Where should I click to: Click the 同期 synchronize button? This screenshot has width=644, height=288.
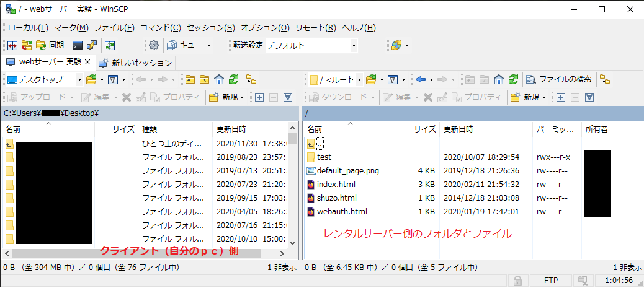point(50,45)
